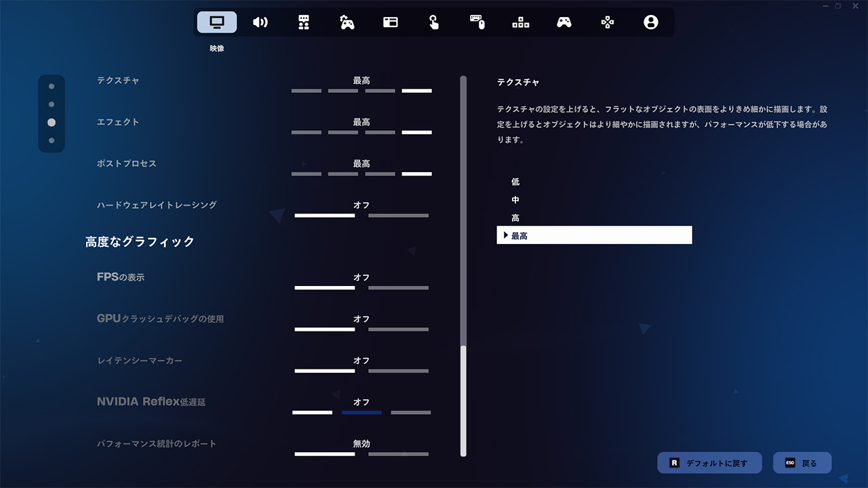Turn on the FPSの表示 toggle

tap(398, 288)
